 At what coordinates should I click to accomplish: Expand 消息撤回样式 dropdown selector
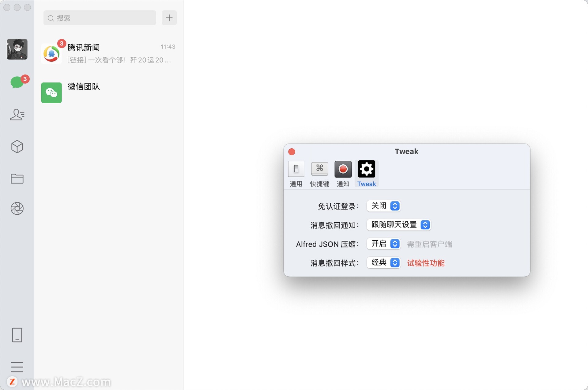point(383,263)
